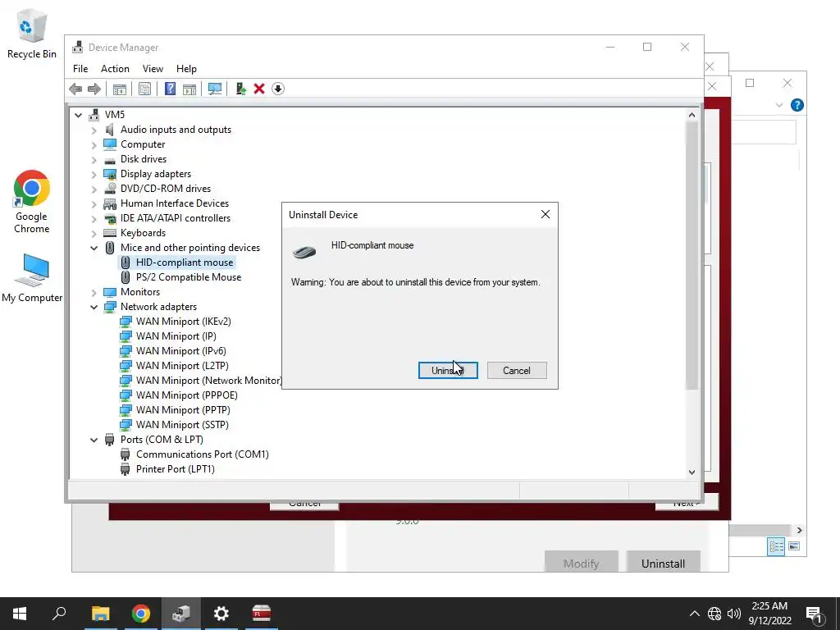Confirm Uninstall in the Uninstall Device dialog
This screenshot has width=840, height=630.
coord(448,371)
